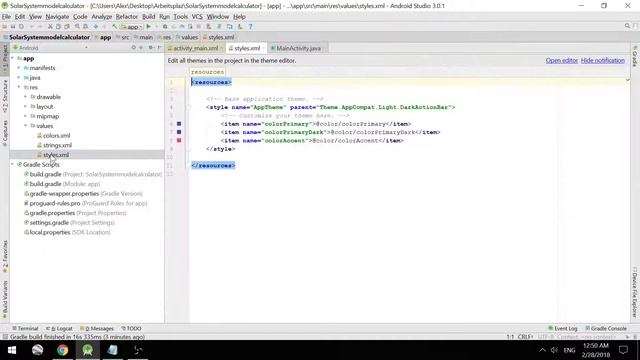The image size is (640, 360).
Task: Click Scroll from Source icon in Project panel
Action: [133, 48]
